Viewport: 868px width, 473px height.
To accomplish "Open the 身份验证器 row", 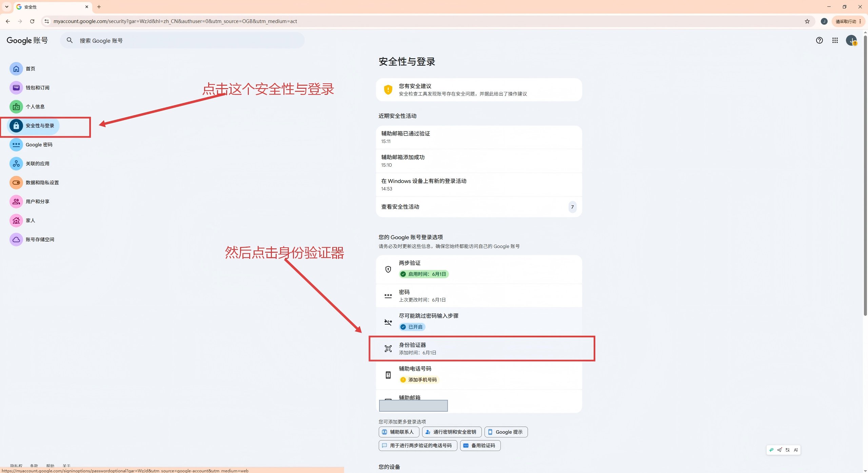I will [479, 349].
